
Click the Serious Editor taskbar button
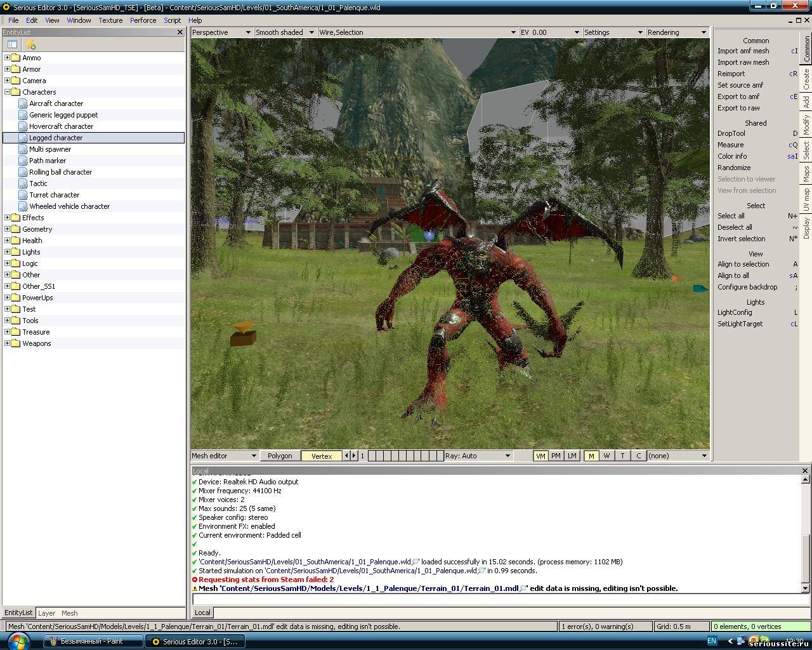click(193, 641)
